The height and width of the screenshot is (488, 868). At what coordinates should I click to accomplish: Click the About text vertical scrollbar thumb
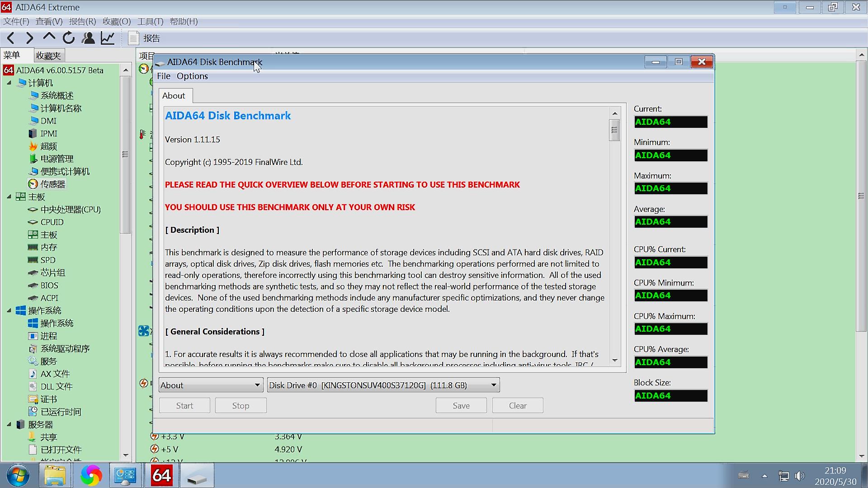[x=614, y=130]
